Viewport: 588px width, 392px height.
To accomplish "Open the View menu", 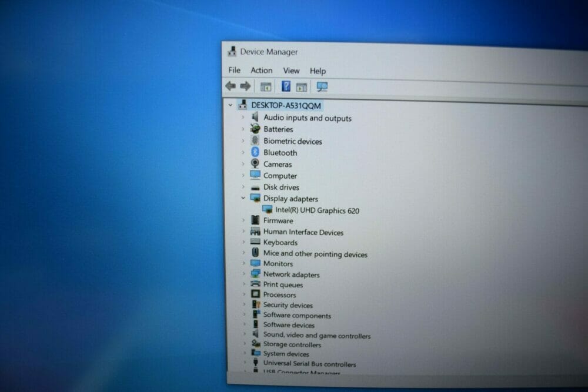I will coord(291,71).
